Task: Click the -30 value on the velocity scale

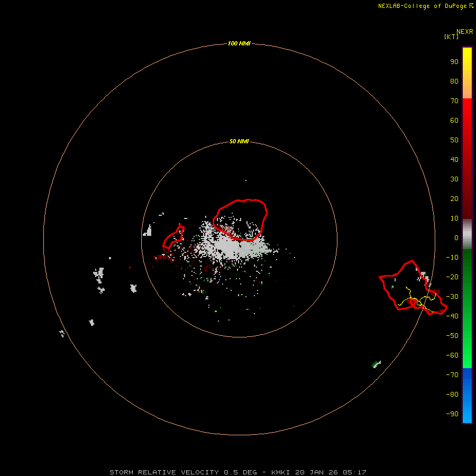Action: 452,297
